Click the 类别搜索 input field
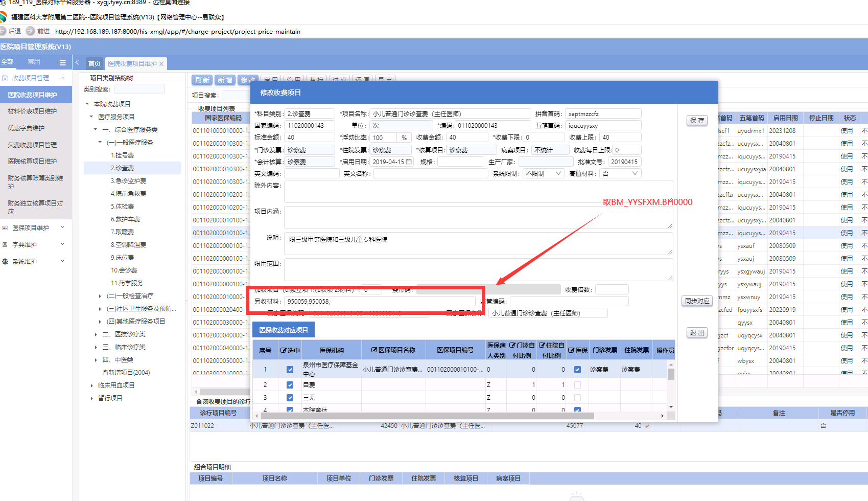Image resolution: width=868 pixels, height=501 pixels. [139, 89]
